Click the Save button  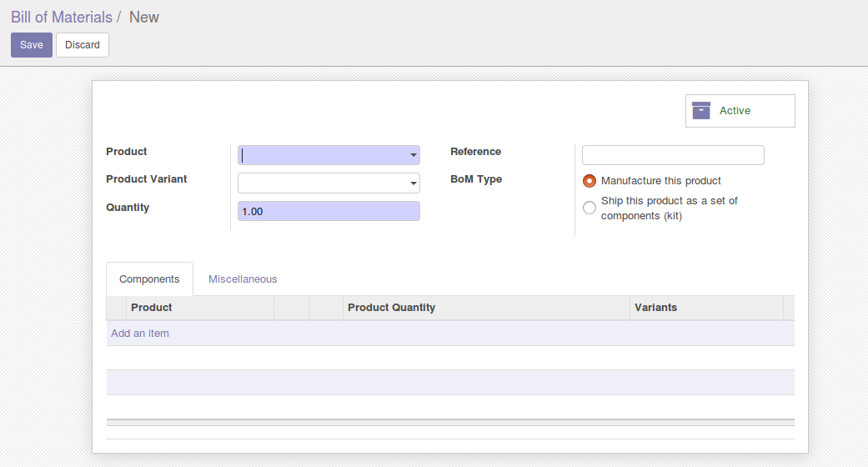[32, 45]
